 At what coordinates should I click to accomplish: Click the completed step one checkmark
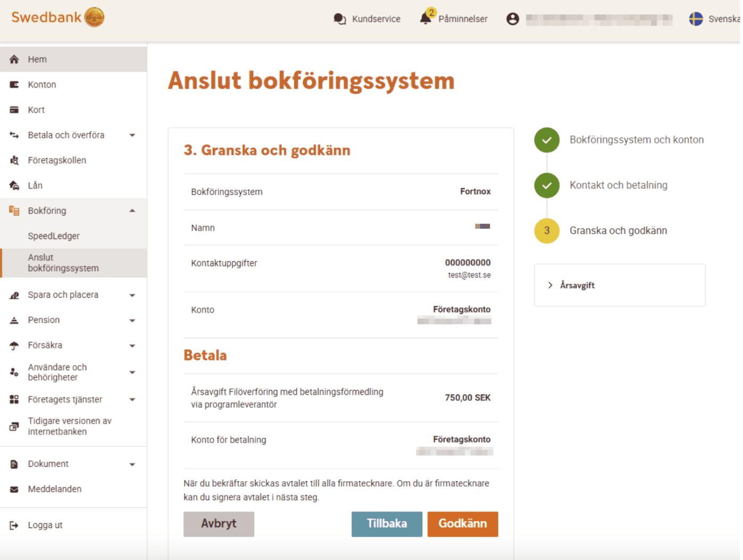[x=547, y=140]
